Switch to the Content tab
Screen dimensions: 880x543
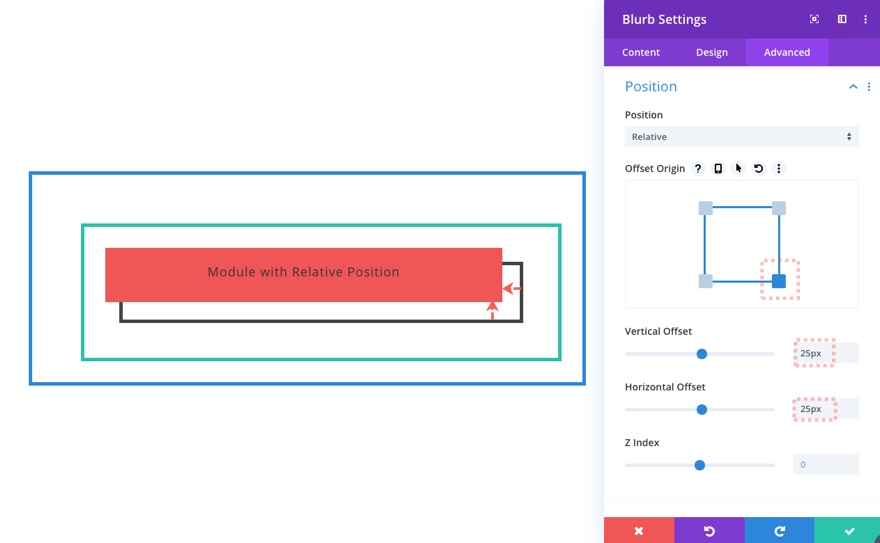[x=641, y=52]
